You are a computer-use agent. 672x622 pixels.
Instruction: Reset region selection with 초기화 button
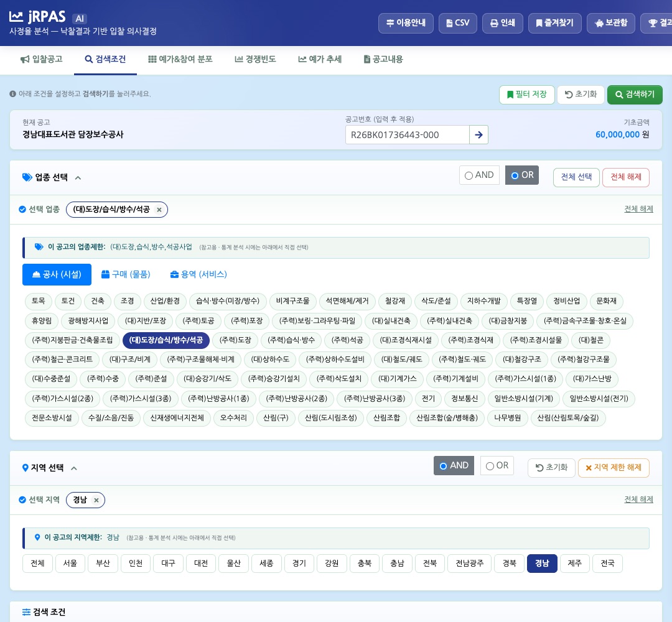point(551,468)
